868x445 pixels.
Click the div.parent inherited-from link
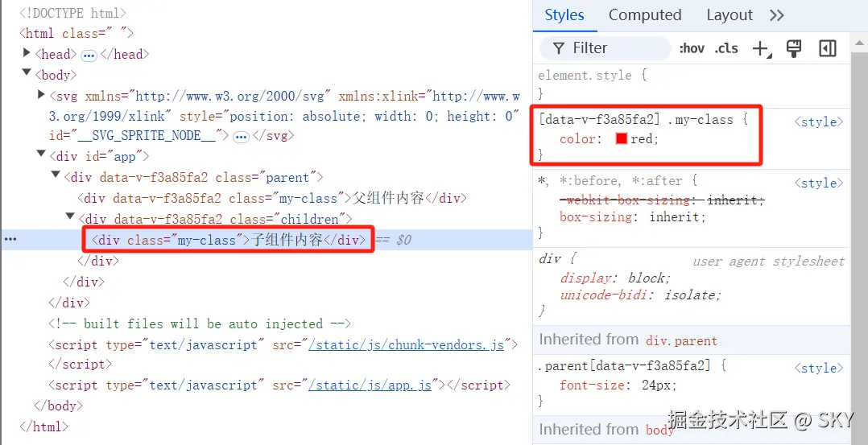tap(681, 341)
